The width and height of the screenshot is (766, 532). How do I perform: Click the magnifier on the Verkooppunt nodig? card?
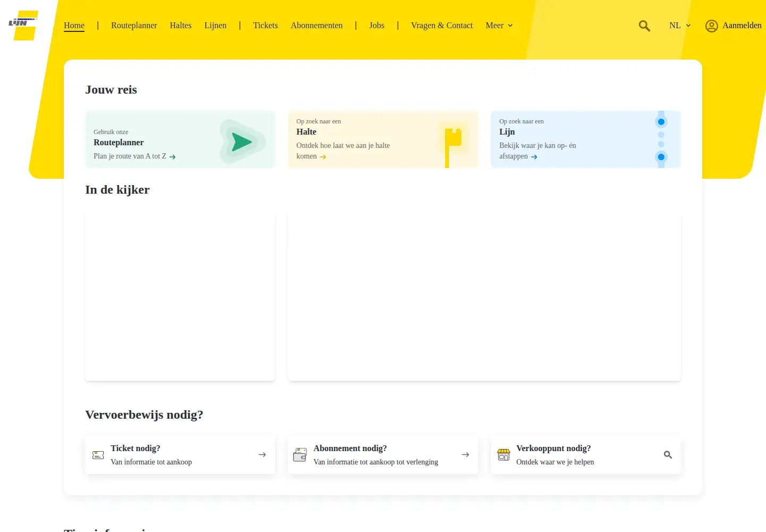coord(668,455)
